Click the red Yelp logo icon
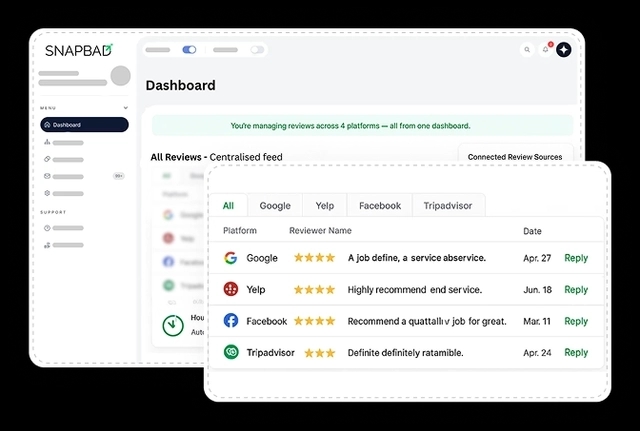This screenshot has height=431, width=640. pos(231,290)
